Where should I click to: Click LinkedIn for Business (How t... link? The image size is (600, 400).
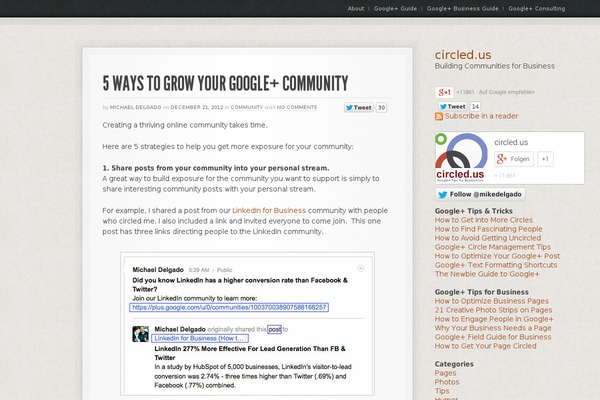pyautogui.click(x=200, y=338)
